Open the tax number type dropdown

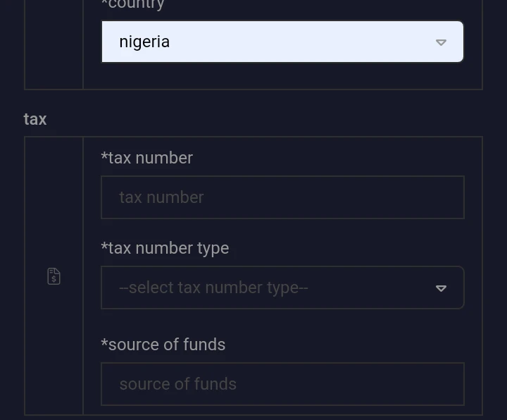click(282, 288)
